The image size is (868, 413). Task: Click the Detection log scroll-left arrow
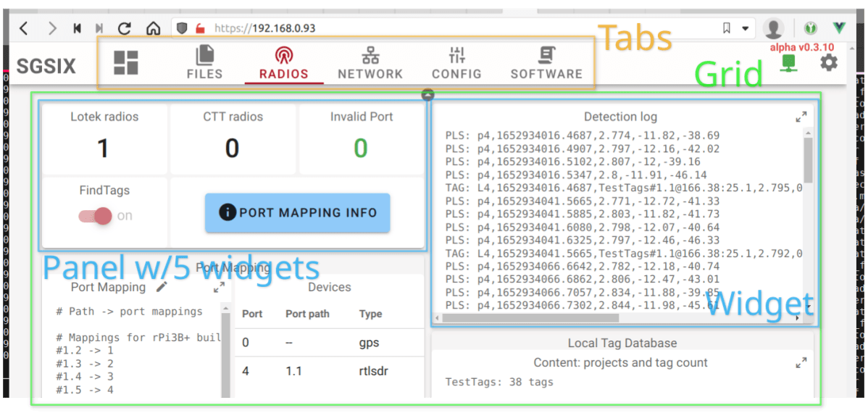(437, 318)
